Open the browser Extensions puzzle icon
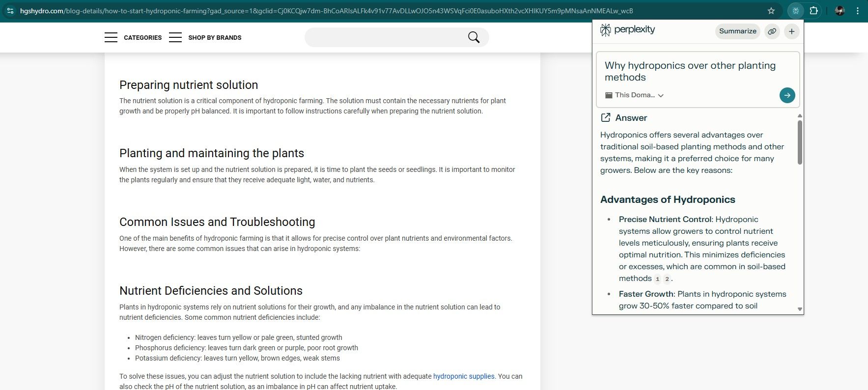This screenshot has height=390, width=868. pos(814,11)
